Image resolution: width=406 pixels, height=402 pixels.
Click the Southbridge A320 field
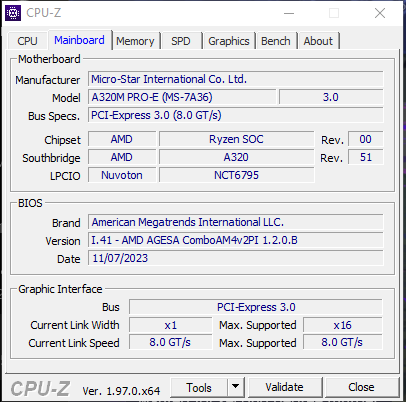pos(236,157)
